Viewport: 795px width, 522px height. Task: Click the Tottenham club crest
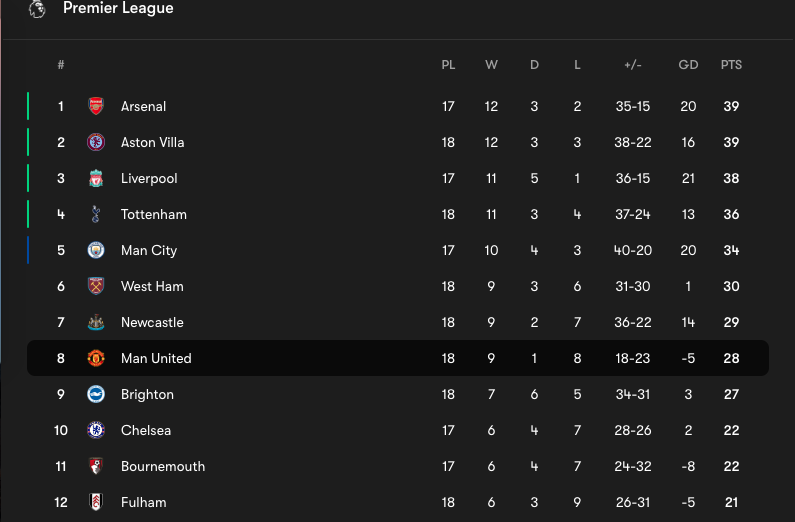click(x=96, y=214)
